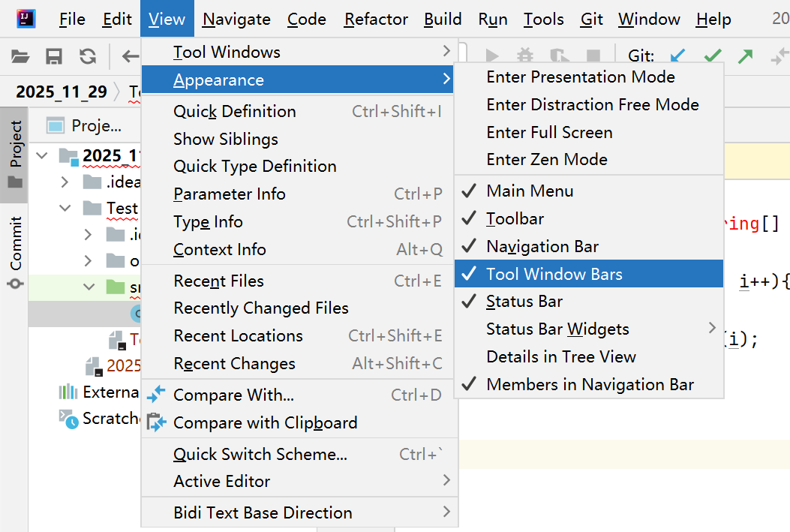
Task: Click the Back navigation arrow icon
Action: [131, 56]
